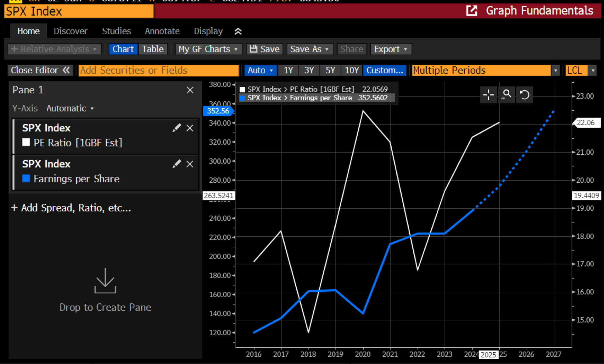Edit Earnings per Share pencil icon
The width and height of the screenshot is (604, 364).
(176, 164)
